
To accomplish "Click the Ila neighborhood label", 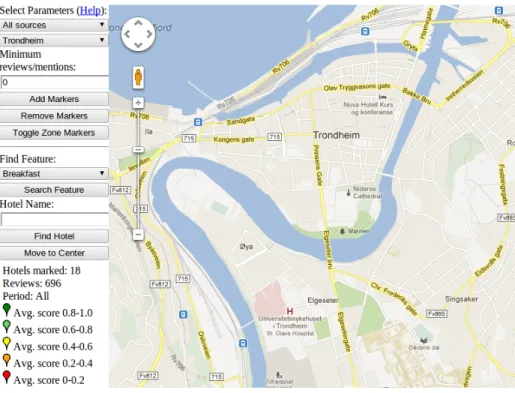I will [149, 132].
